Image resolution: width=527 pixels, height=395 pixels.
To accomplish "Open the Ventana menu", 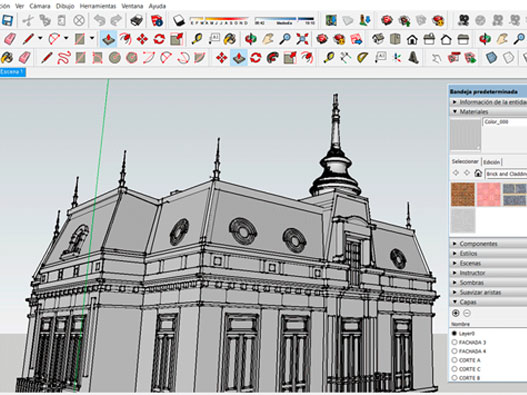I will click(x=132, y=6).
